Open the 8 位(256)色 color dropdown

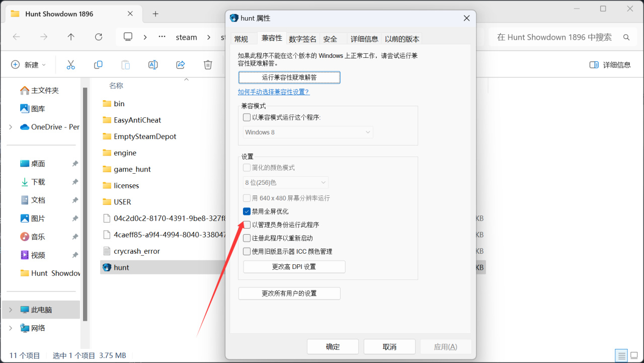pyautogui.click(x=286, y=182)
